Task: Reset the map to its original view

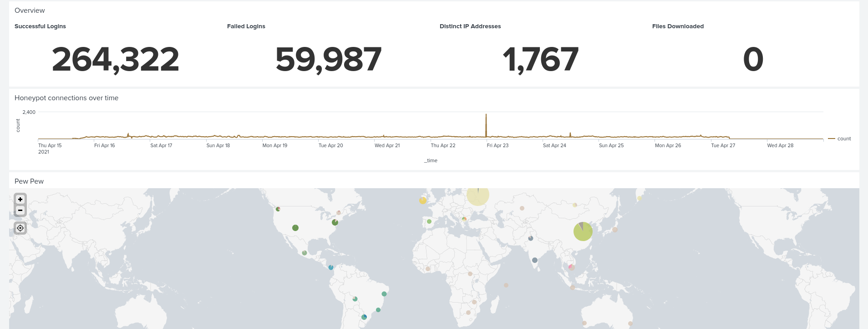Action: pyautogui.click(x=20, y=228)
